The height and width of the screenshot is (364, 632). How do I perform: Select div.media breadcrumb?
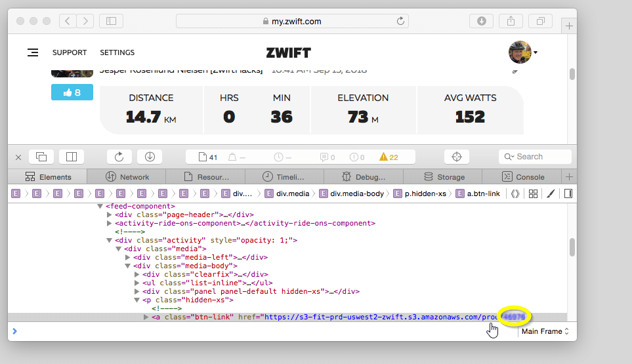click(x=287, y=193)
